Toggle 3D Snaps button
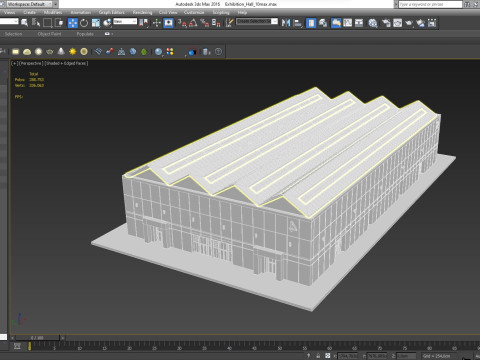 (182, 23)
